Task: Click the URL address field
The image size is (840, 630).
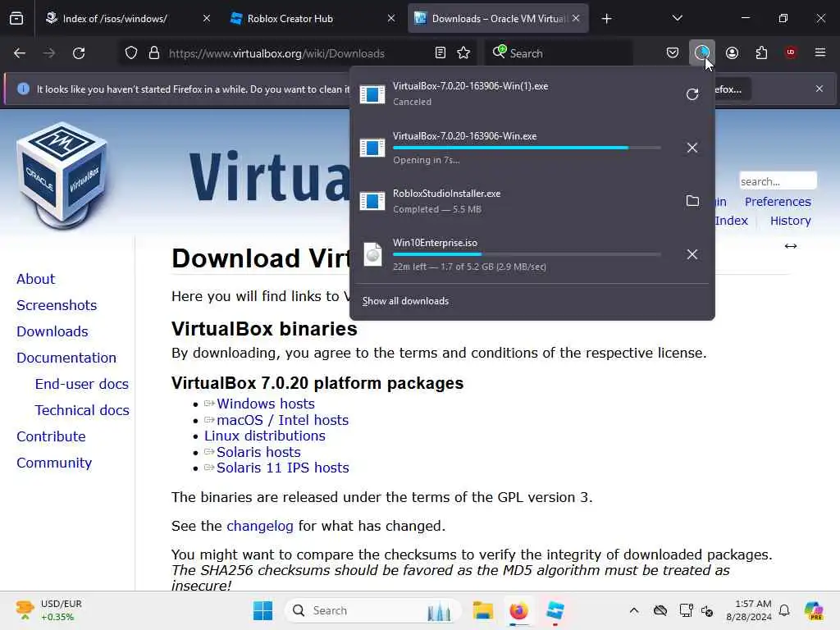Action: [x=276, y=53]
